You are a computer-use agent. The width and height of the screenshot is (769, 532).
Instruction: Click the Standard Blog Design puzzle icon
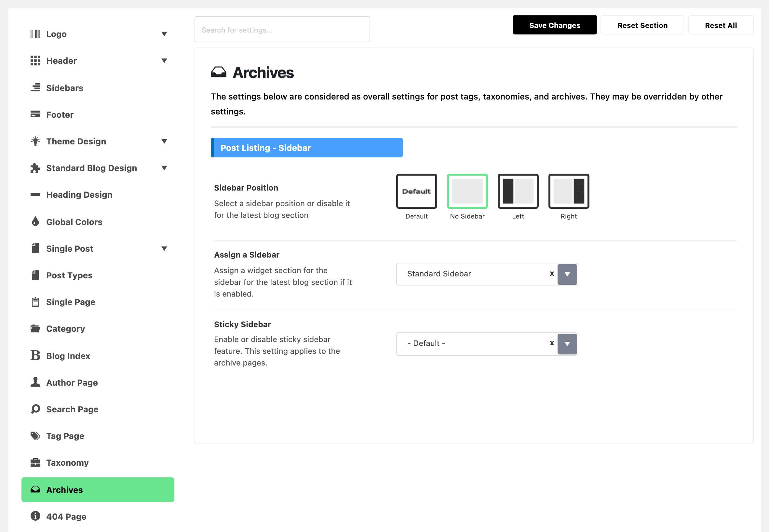pyautogui.click(x=35, y=168)
